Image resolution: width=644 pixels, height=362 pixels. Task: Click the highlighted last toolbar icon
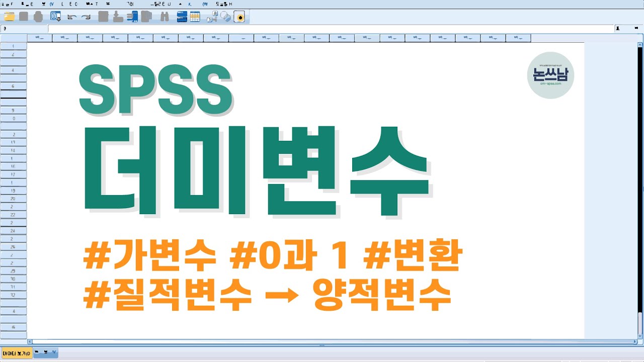point(240,17)
